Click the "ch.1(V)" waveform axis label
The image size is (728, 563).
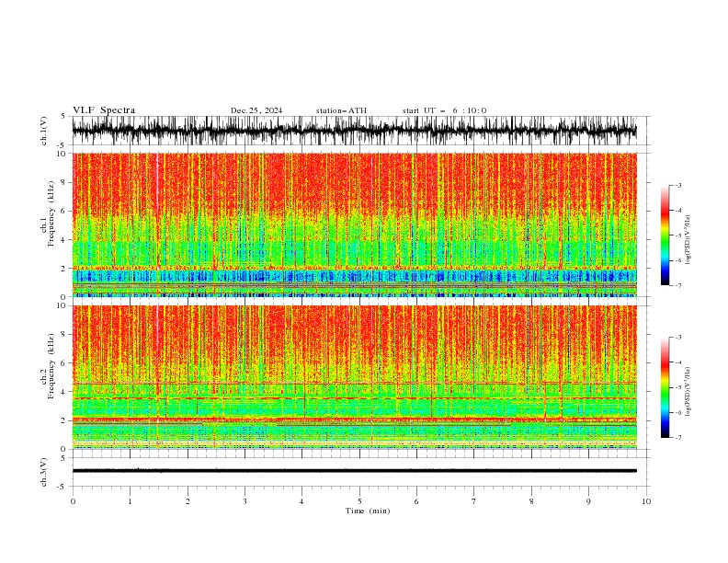pyautogui.click(x=44, y=131)
